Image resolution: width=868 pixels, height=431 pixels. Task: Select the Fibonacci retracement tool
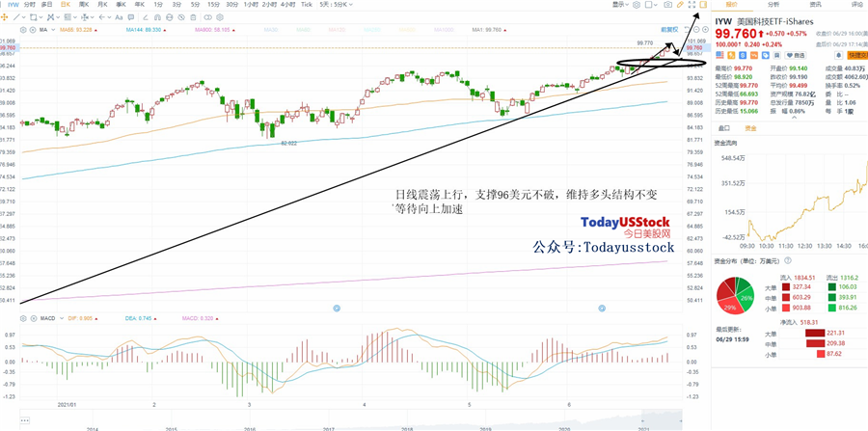click(68, 17)
